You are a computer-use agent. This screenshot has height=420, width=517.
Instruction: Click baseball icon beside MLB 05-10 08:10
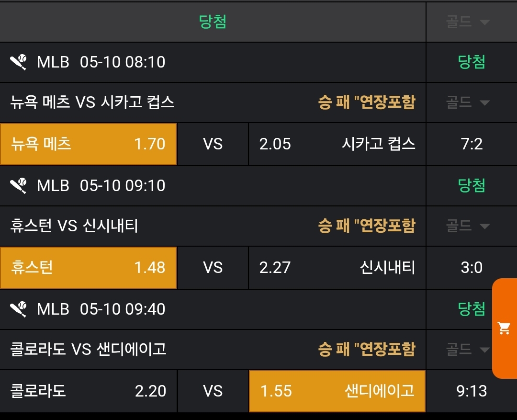(19, 62)
